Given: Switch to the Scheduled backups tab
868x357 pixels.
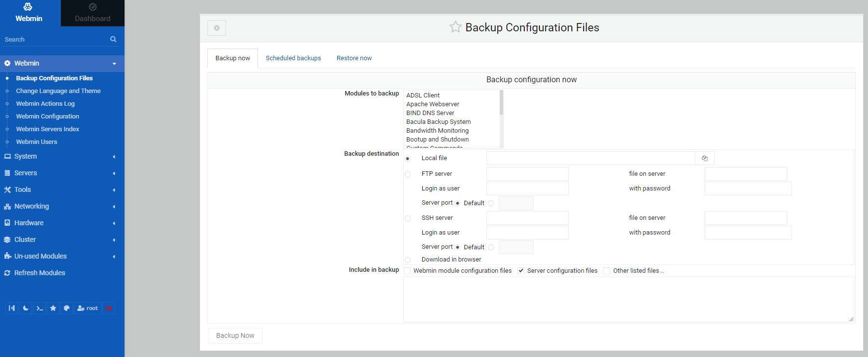Looking at the screenshot, I should (x=293, y=58).
